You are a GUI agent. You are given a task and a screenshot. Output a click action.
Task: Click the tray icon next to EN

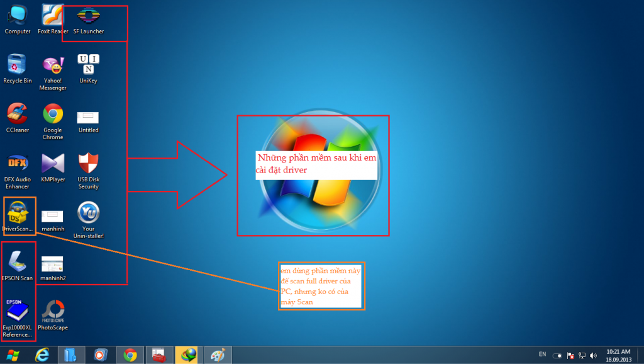(x=557, y=356)
